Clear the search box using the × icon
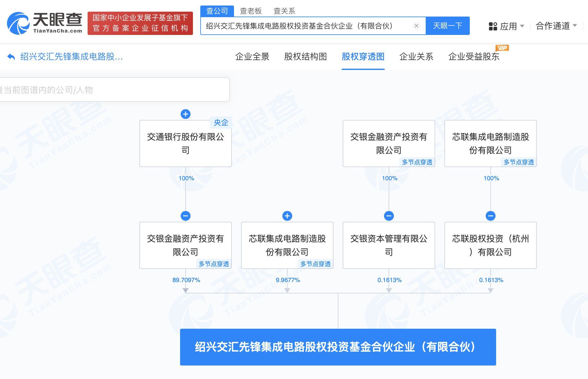This screenshot has height=379, width=588. (416, 26)
